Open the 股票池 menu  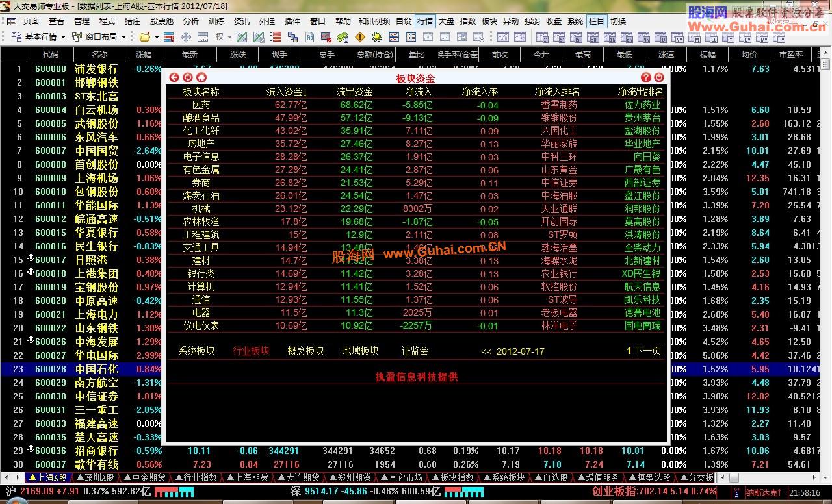pos(162,21)
